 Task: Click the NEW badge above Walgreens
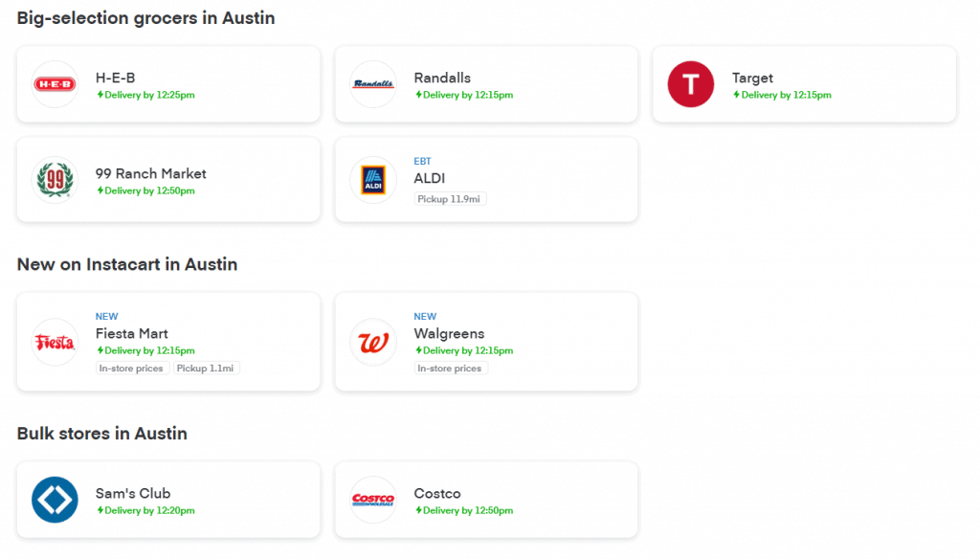(425, 316)
